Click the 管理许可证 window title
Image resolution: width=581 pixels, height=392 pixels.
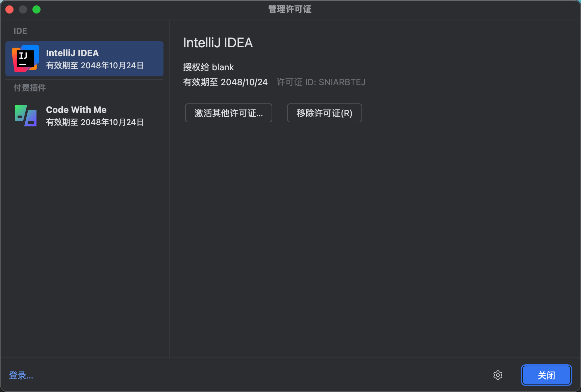[290, 9]
